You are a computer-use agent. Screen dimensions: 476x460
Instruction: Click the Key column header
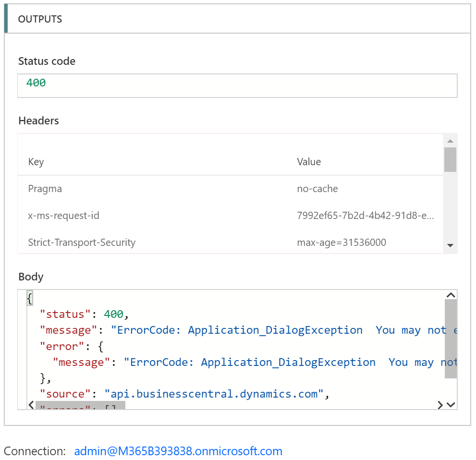(x=36, y=162)
